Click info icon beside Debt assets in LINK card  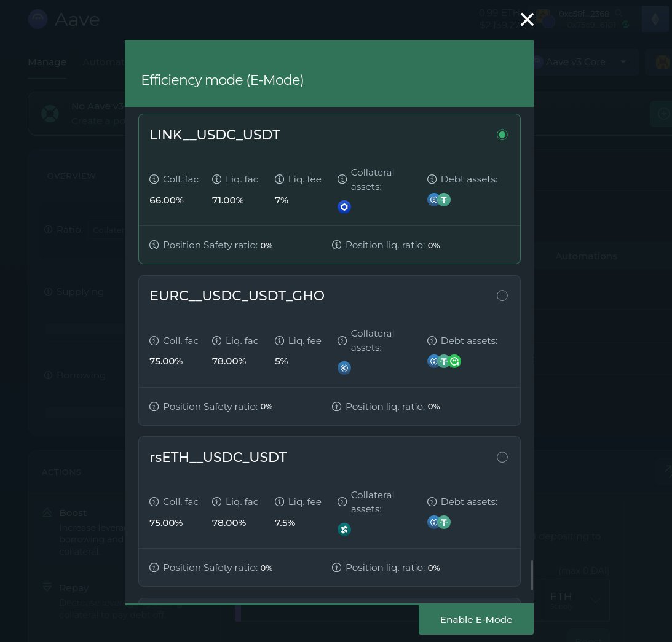432,179
